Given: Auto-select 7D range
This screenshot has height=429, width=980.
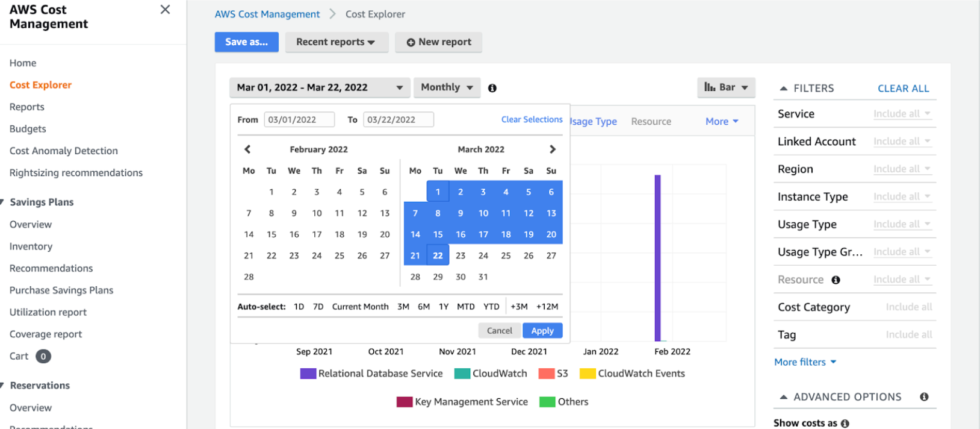Looking at the screenshot, I should pos(318,307).
